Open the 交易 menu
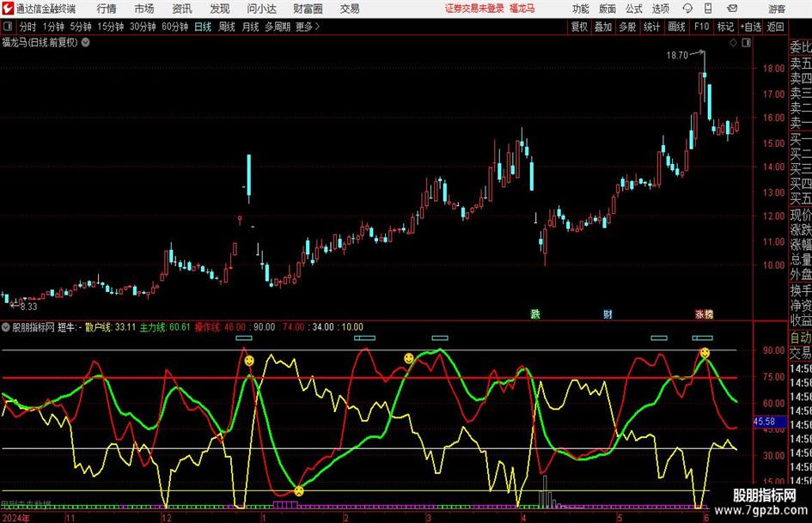 point(350,9)
